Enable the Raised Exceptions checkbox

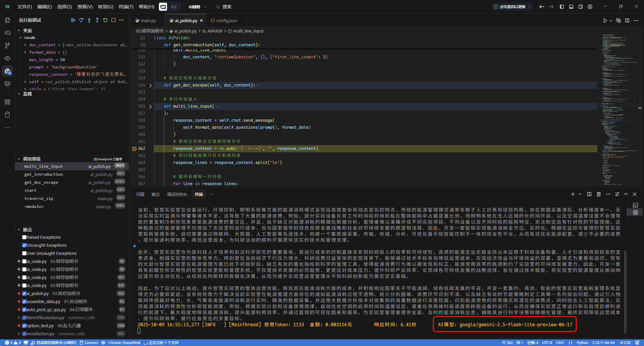click(x=24, y=237)
